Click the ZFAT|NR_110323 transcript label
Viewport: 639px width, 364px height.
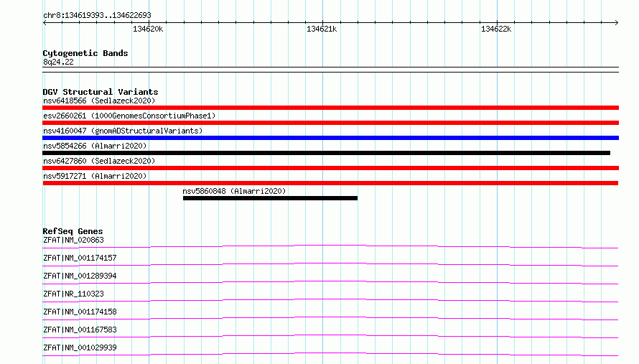73,294
